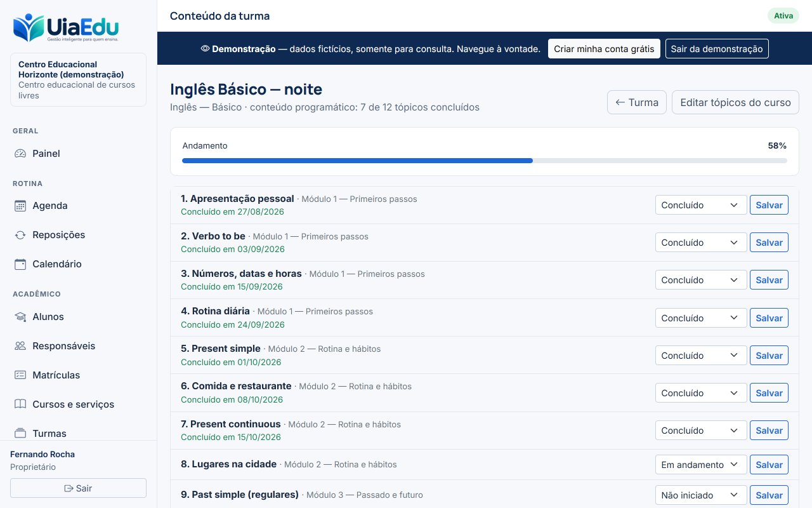Click Criar minha conta grátis
The height and width of the screenshot is (508, 812).
coord(604,49)
